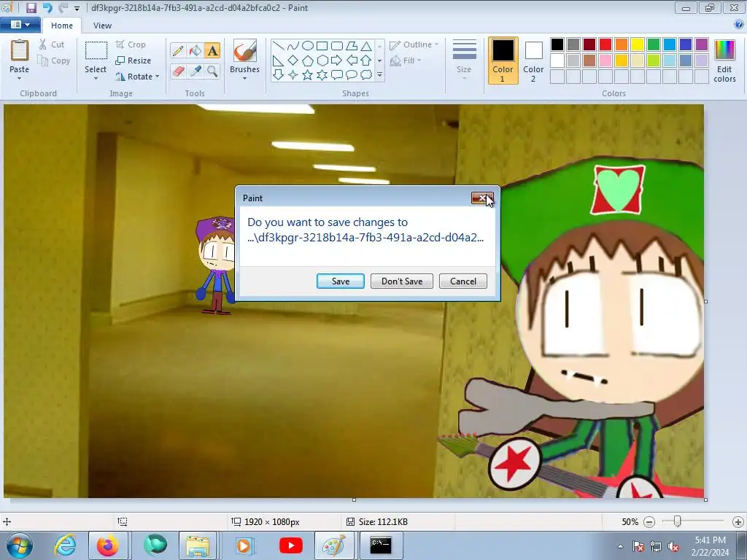Open Paint help question mark icon

(739, 24)
